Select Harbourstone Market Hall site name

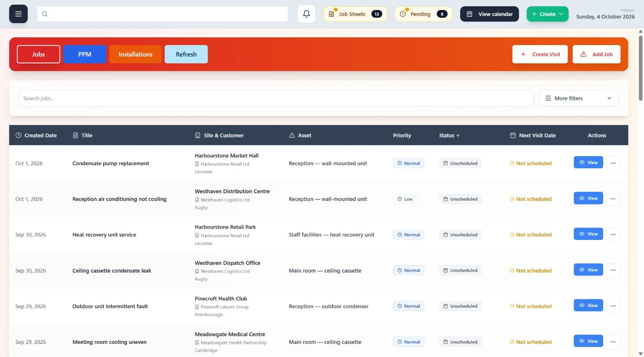(227, 156)
